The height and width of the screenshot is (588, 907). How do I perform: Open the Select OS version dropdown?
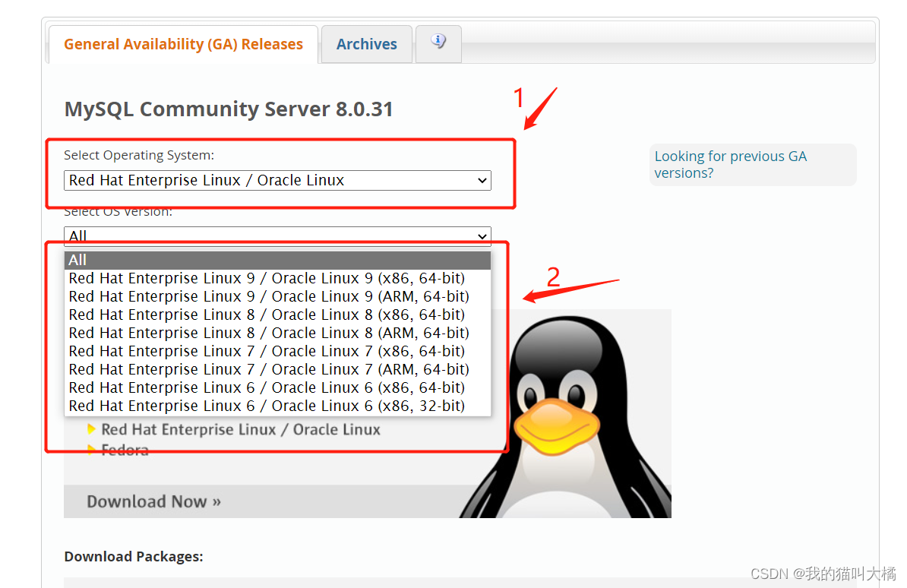tap(277, 236)
